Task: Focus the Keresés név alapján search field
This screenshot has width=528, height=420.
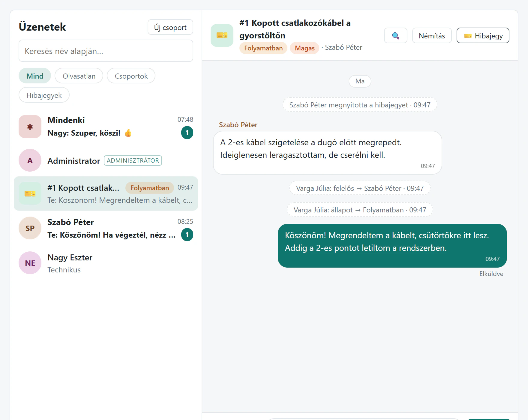Action: pos(106,51)
